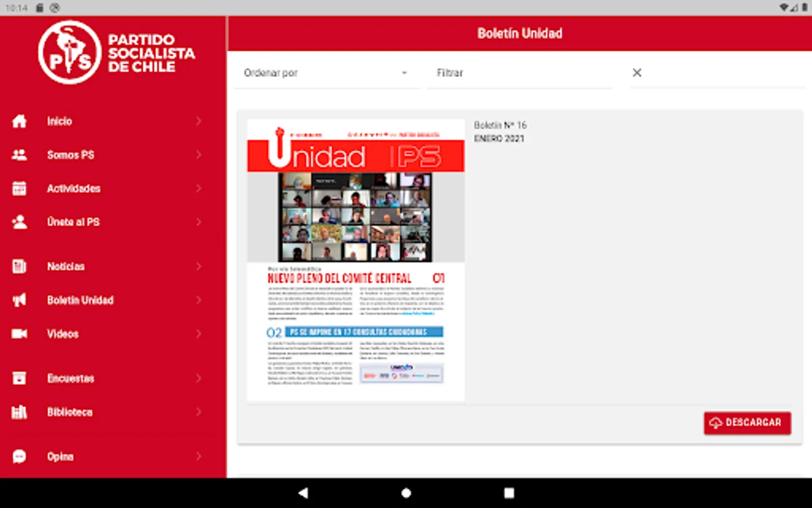Select the Únete al PS menu item
Image resolution: width=812 pixels, height=508 pixels.
tap(113, 222)
